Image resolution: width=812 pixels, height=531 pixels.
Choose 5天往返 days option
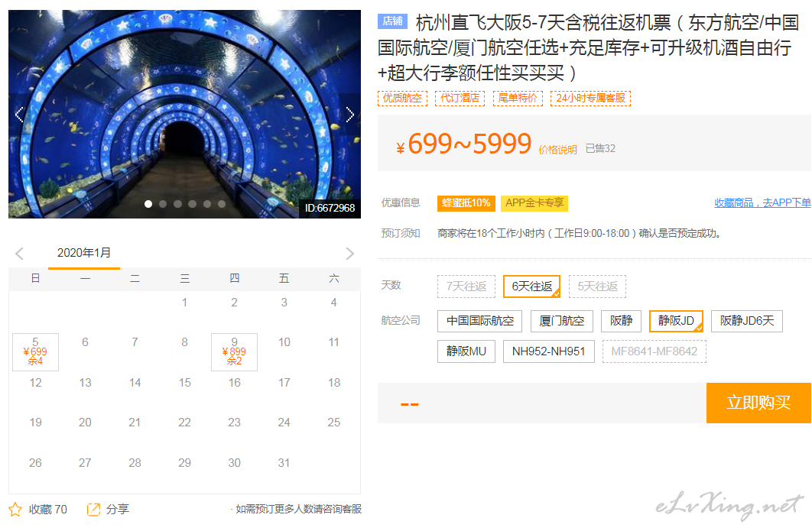click(x=598, y=287)
